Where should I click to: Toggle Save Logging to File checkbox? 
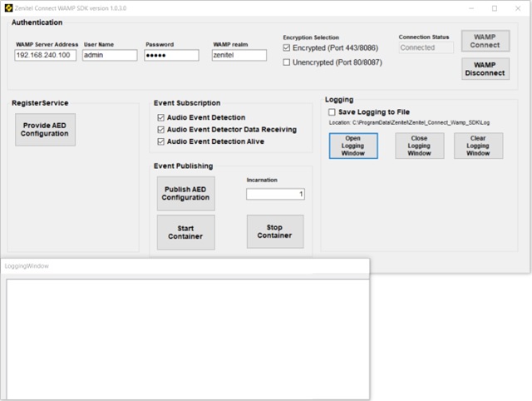(x=332, y=111)
